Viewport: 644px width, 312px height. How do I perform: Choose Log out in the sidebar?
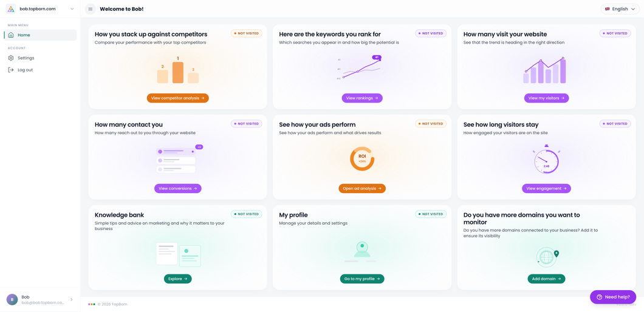tap(40, 70)
